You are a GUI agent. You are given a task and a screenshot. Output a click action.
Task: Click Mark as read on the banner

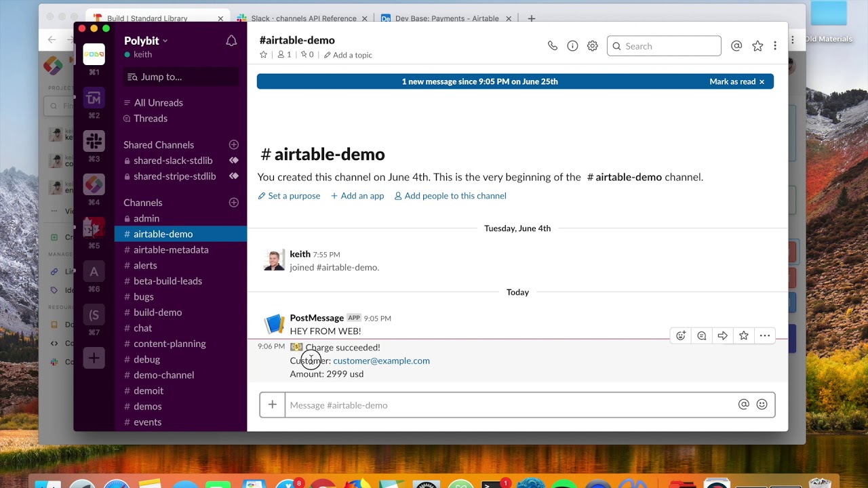[737, 81]
